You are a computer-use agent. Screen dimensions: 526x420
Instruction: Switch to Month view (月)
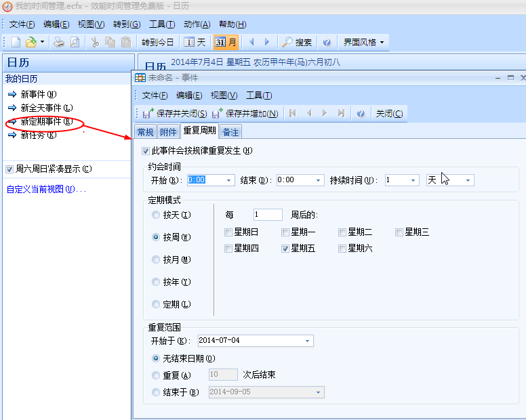click(226, 42)
